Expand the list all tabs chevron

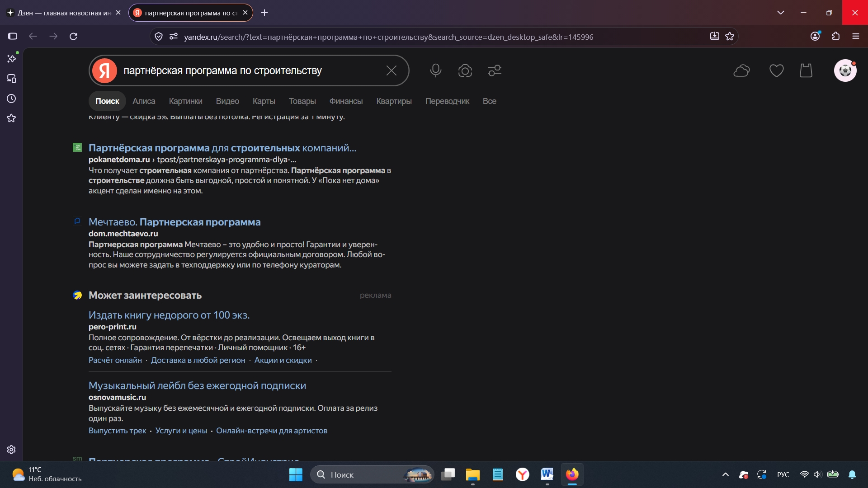coord(781,13)
